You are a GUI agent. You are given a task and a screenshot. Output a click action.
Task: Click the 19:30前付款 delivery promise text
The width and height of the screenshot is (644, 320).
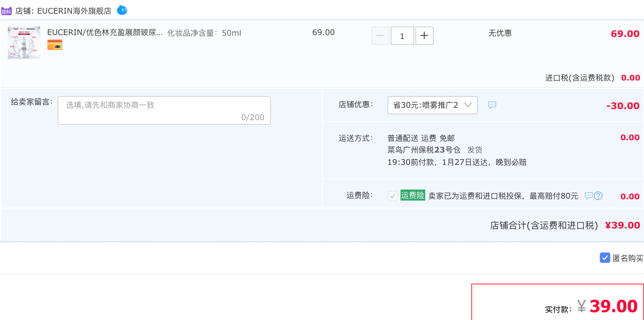tap(457, 162)
